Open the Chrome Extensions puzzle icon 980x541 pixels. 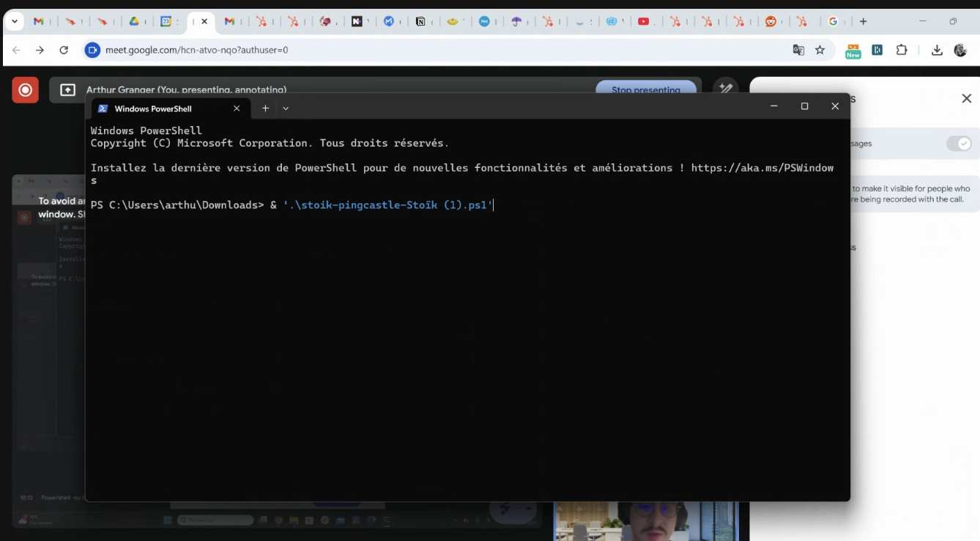902,50
